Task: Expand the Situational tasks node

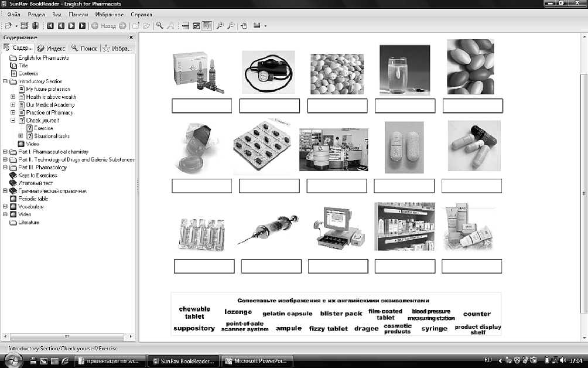Action: pyautogui.click(x=21, y=136)
